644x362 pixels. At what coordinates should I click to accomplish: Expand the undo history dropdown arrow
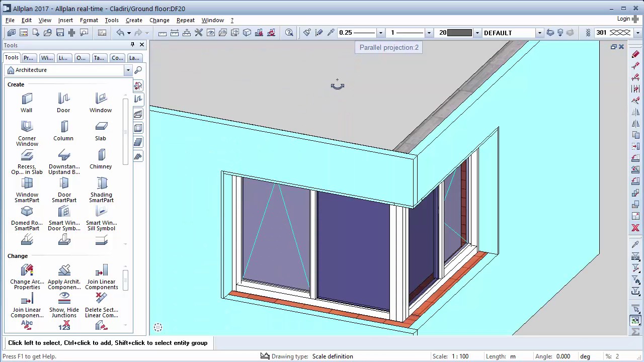coord(129,33)
